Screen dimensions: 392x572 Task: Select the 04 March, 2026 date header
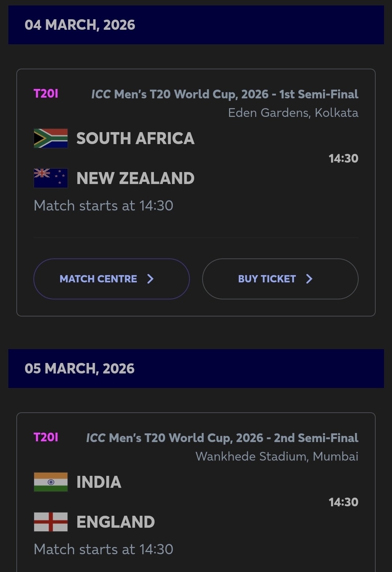[x=80, y=25]
